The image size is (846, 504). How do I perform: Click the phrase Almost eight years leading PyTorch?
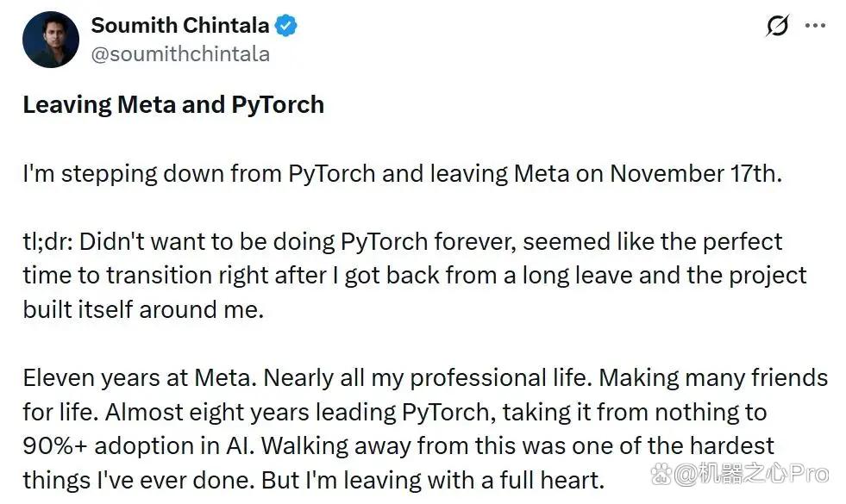(300, 413)
